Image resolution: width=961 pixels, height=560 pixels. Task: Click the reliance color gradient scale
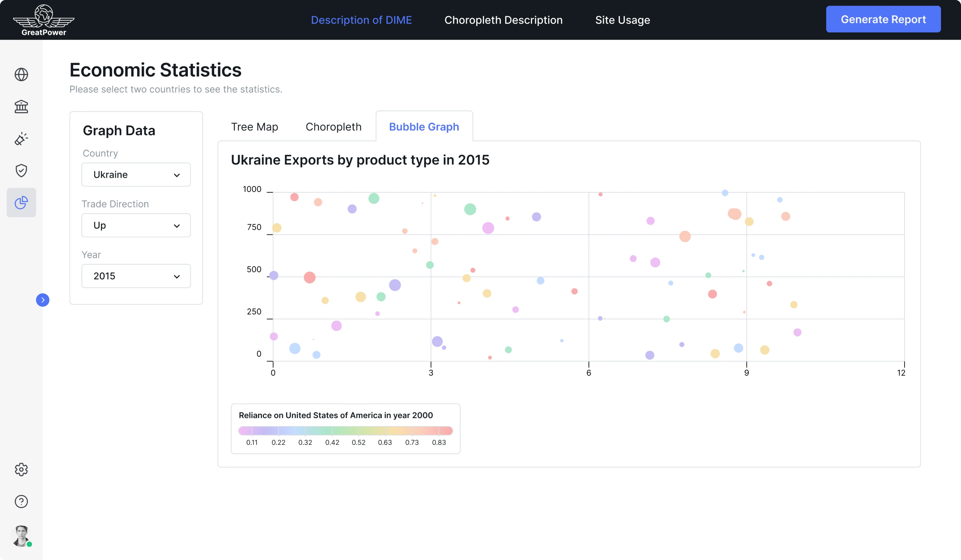click(x=345, y=431)
